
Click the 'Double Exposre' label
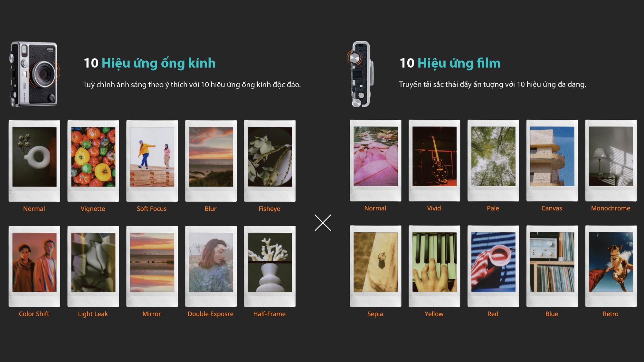point(211,314)
